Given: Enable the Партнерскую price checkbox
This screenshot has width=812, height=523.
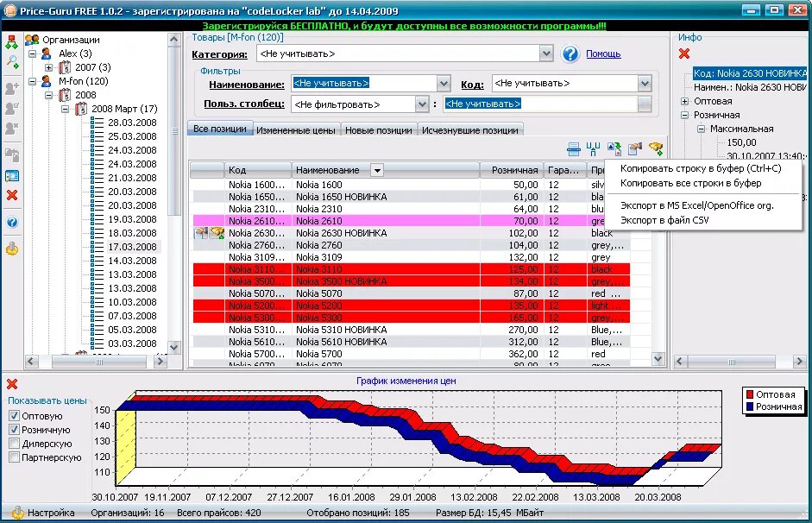Looking at the screenshot, I should (x=14, y=457).
